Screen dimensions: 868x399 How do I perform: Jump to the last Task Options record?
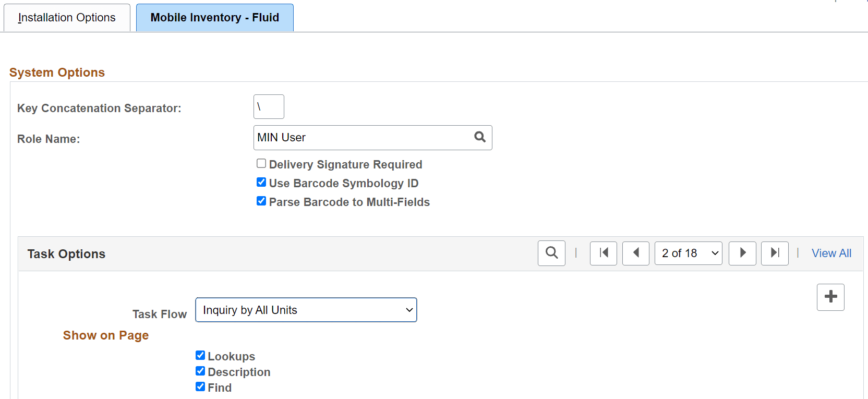tap(775, 253)
